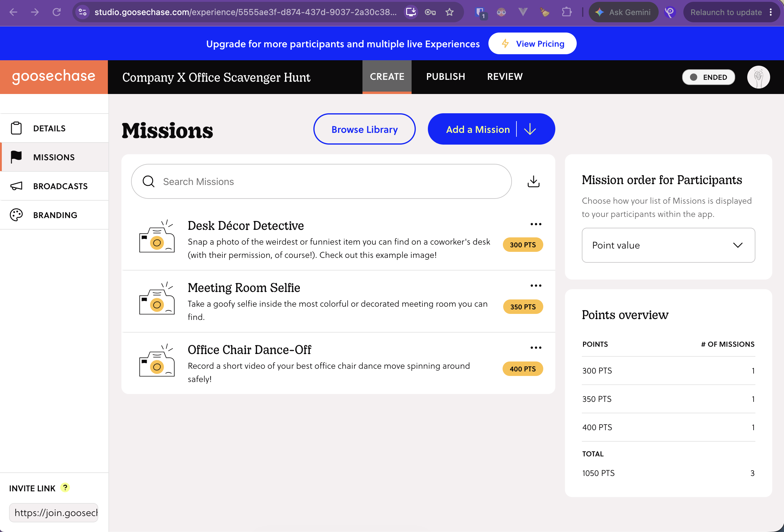784x532 pixels.
Task: Click the Browse Library button
Action: click(364, 129)
